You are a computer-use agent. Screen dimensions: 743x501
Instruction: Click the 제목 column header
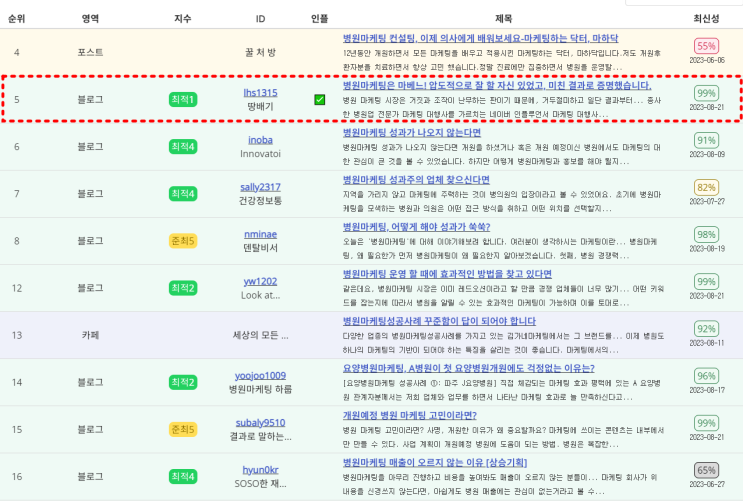click(x=503, y=18)
